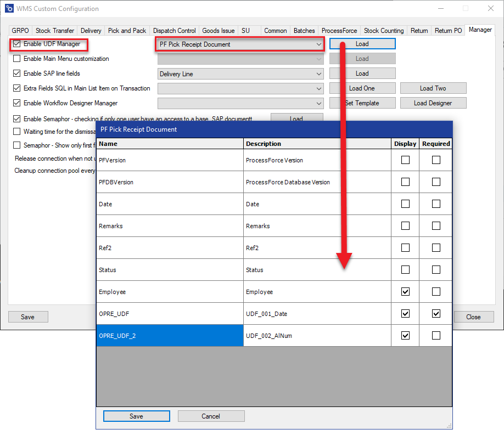
Task: Uncheck Required for OPRE_UDF row
Action: click(436, 314)
